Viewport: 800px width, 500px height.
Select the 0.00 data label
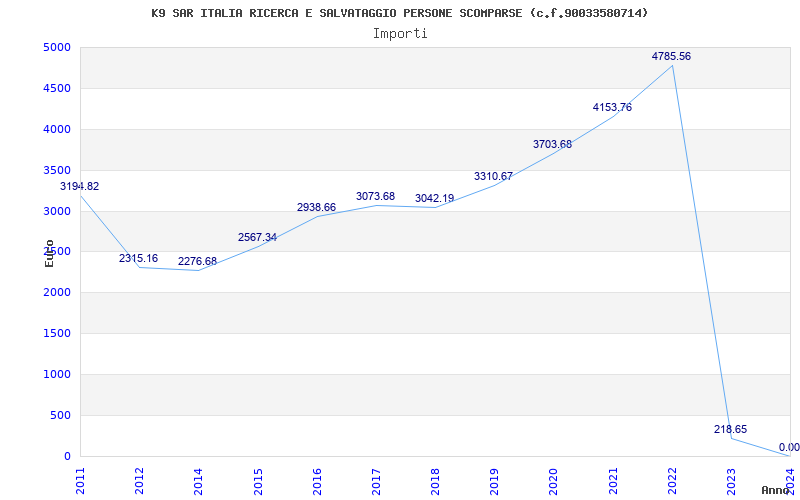789,447
